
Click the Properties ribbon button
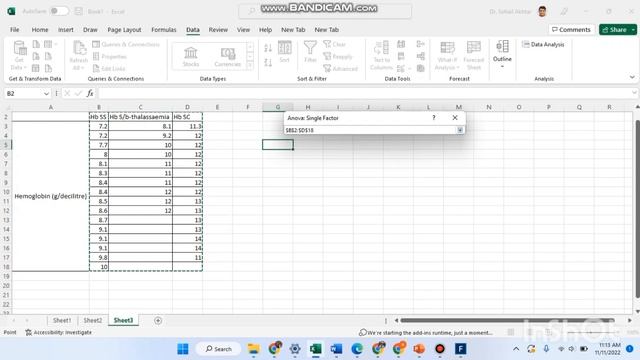coord(110,57)
